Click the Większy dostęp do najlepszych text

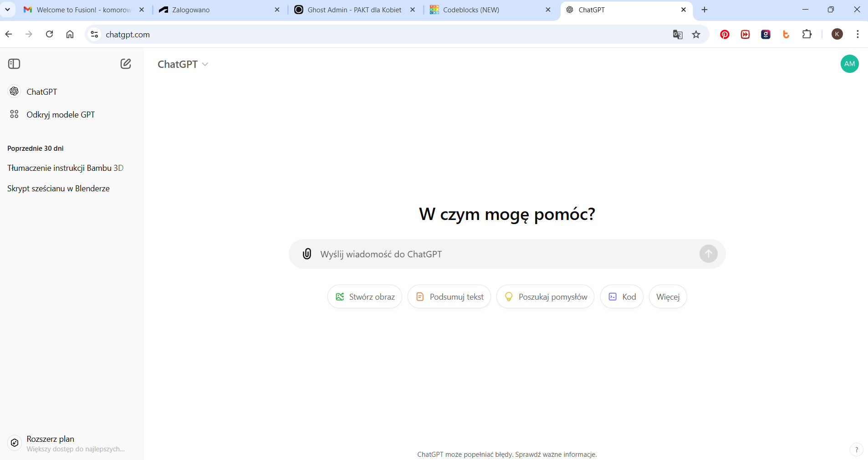click(x=76, y=449)
